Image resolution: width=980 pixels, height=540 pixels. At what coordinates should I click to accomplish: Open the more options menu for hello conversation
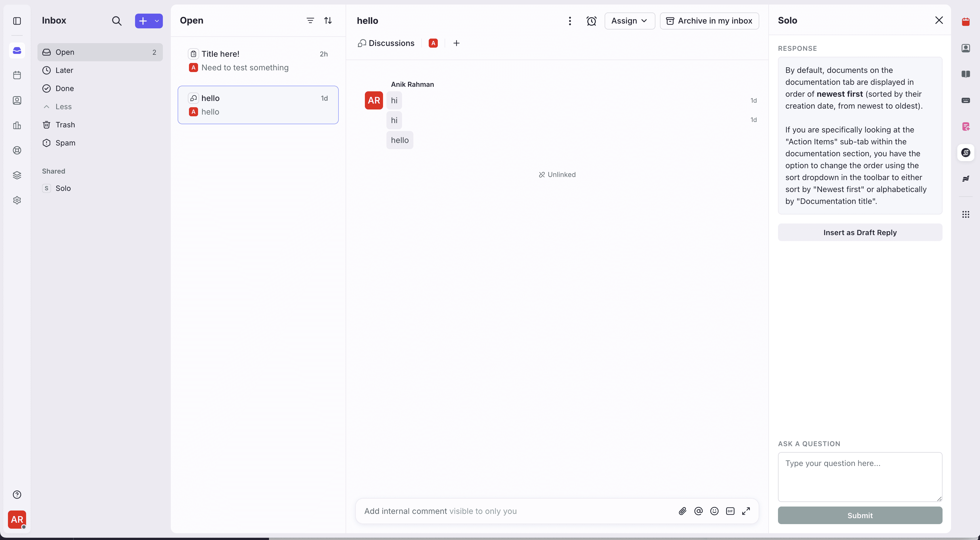pyautogui.click(x=570, y=21)
